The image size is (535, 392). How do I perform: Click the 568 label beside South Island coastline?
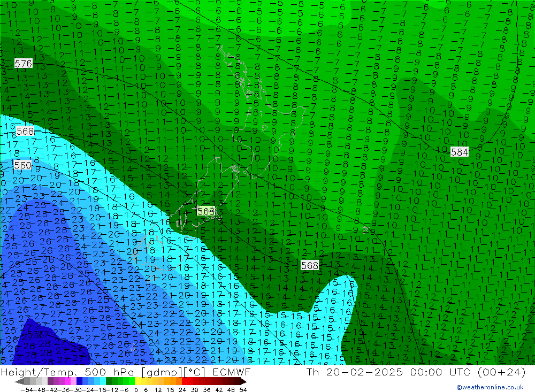tap(206, 212)
